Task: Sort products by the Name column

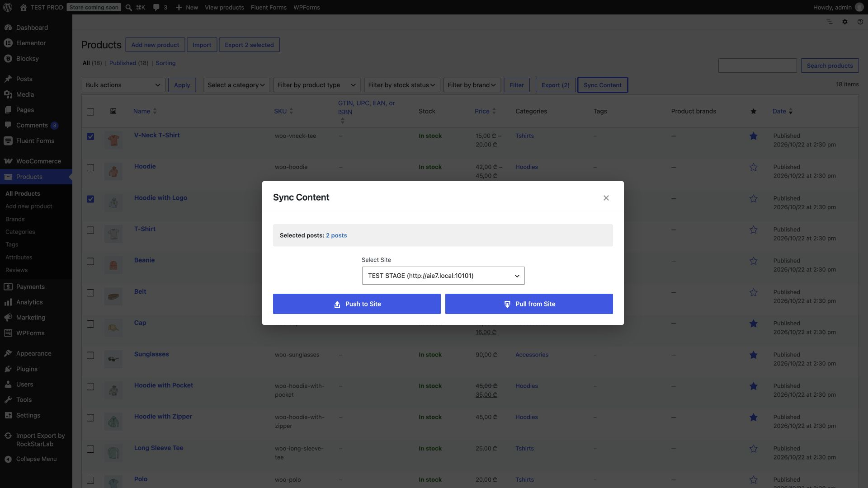Action: [x=145, y=111]
